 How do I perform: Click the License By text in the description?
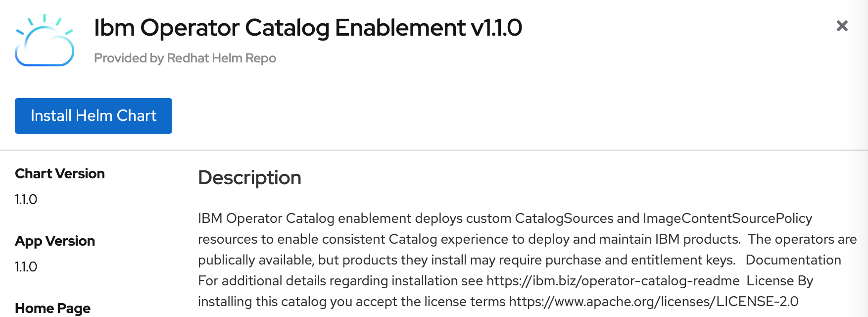coord(780,281)
